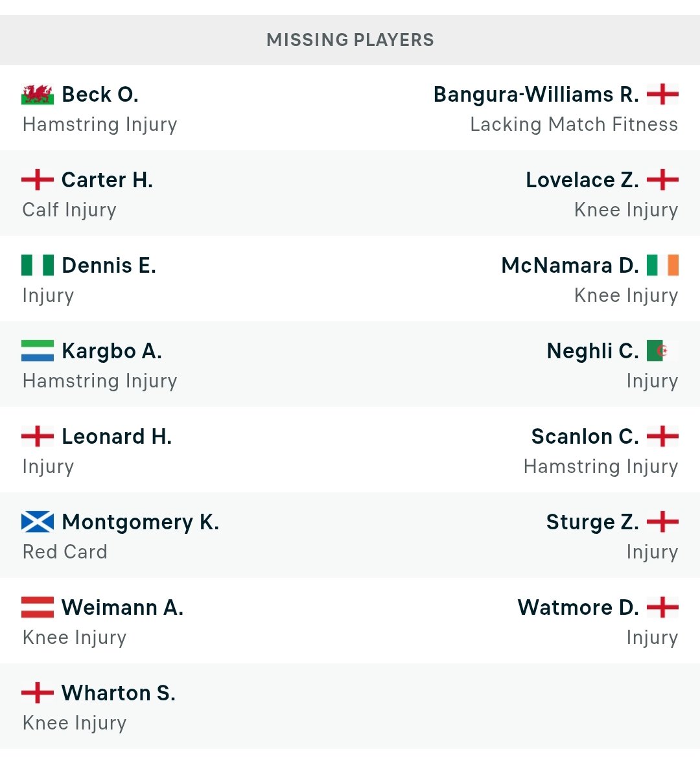
Task: Select Weimann A. player name
Action: click(x=123, y=608)
